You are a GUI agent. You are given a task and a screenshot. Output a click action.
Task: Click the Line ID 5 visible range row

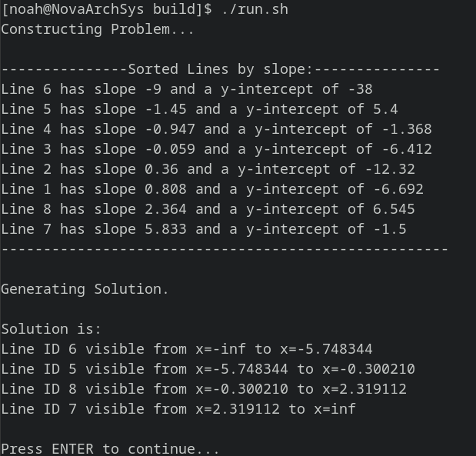208,369
